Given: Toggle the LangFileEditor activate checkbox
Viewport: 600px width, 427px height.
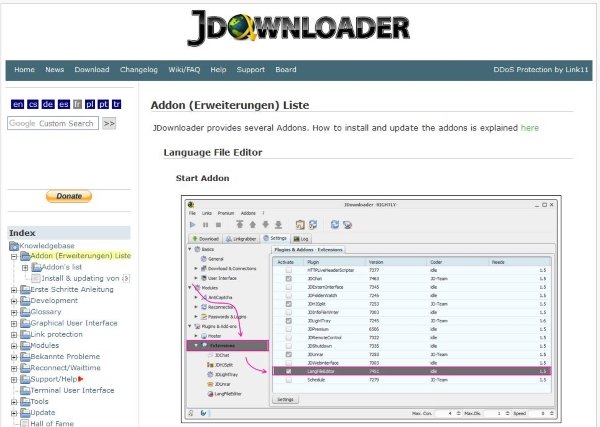Looking at the screenshot, I should coord(289,371).
